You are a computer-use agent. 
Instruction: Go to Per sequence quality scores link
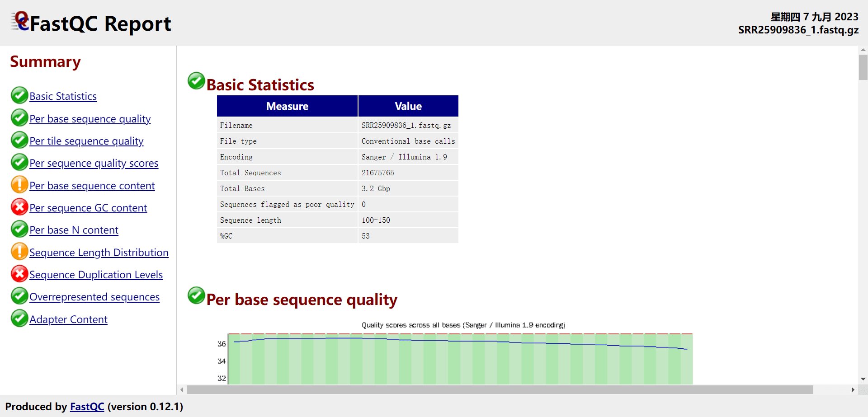(94, 163)
